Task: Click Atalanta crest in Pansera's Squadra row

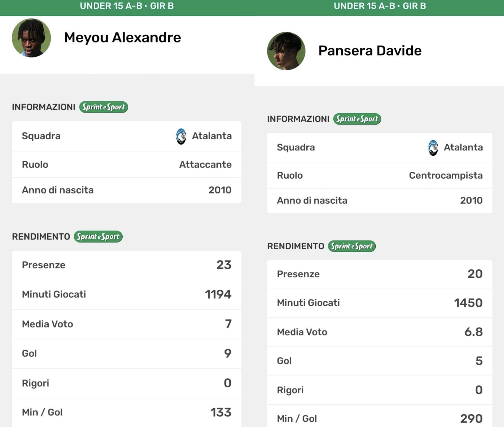Action: point(433,148)
